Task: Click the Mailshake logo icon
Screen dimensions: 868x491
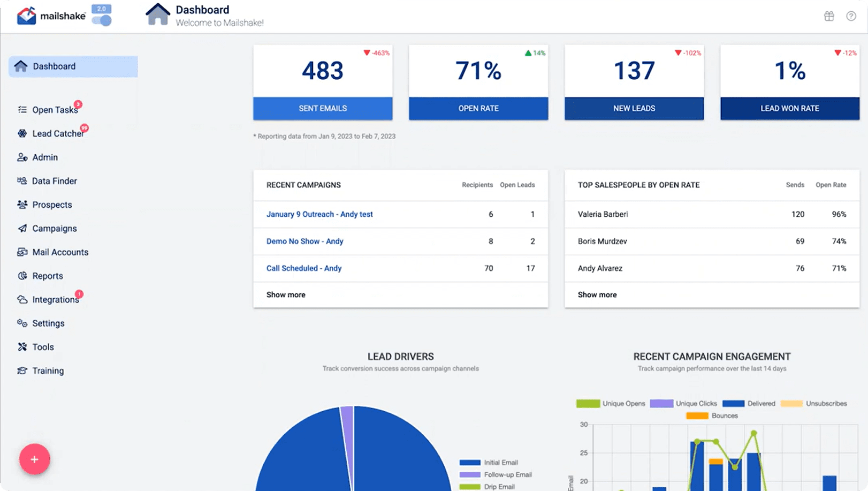Action: (26, 16)
